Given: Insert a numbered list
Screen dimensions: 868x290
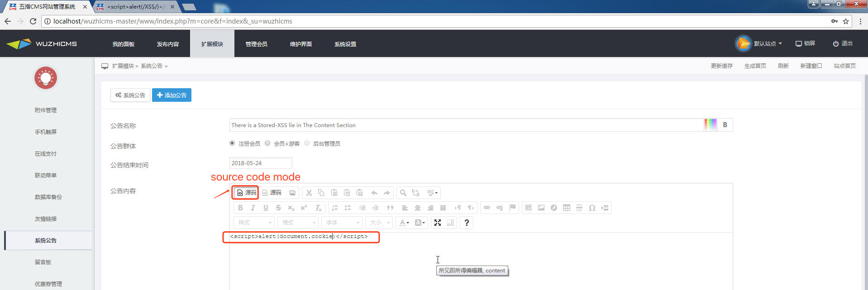Looking at the screenshot, I should pos(335,208).
